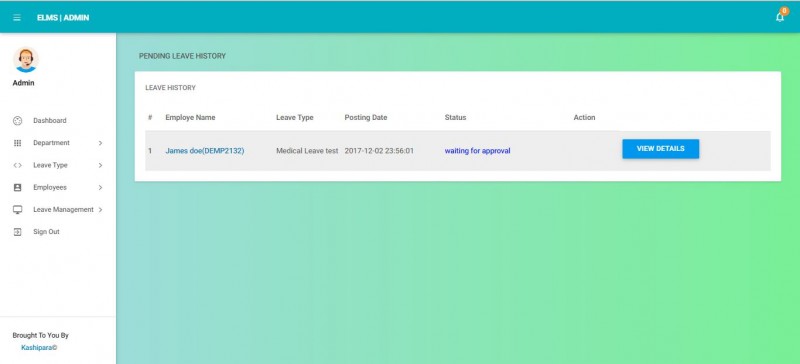
Task: Click the Department grid icon
Action: [17, 143]
